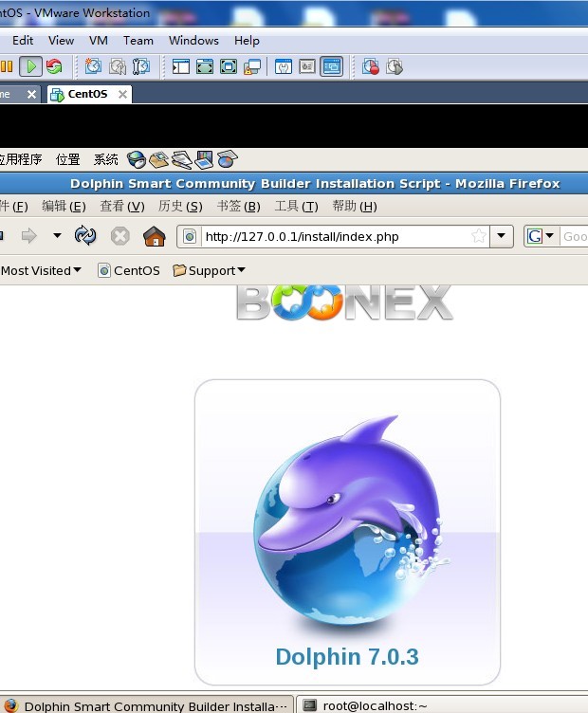Launch the email client panel icon
The image size is (588, 713).
[x=158, y=159]
